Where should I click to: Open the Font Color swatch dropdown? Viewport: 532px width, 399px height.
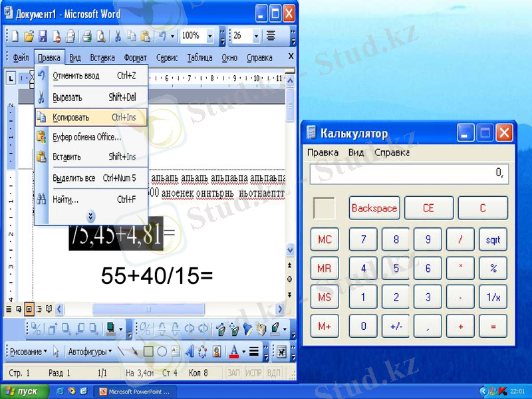click(x=242, y=351)
